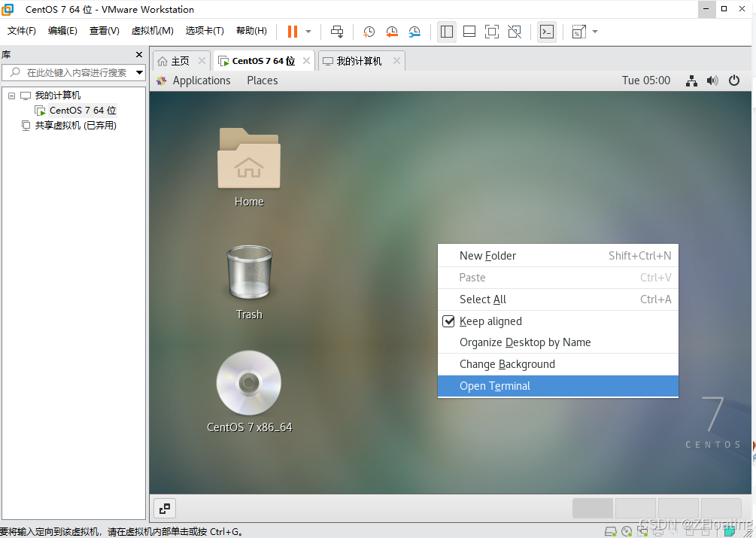Open the GNOME Places menu
Screen dimensions: 756x538
(263, 81)
